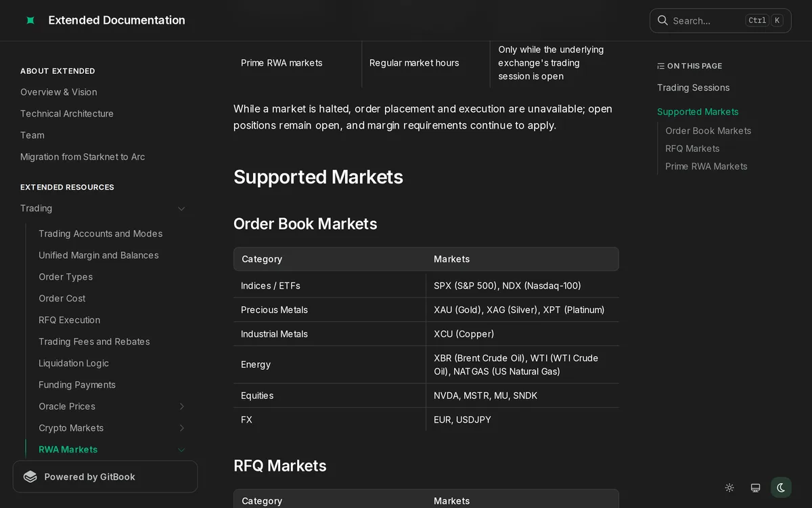Click the RFQ Markets heading
This screenshot has width=812, height=508.
tap(280, 465)
